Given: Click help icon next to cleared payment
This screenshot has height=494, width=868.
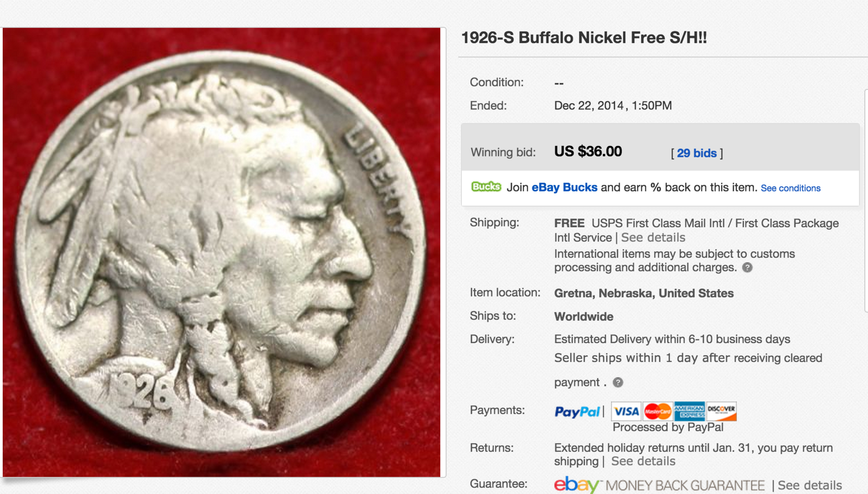Looking at the screenshot, I should pos(618,382).
